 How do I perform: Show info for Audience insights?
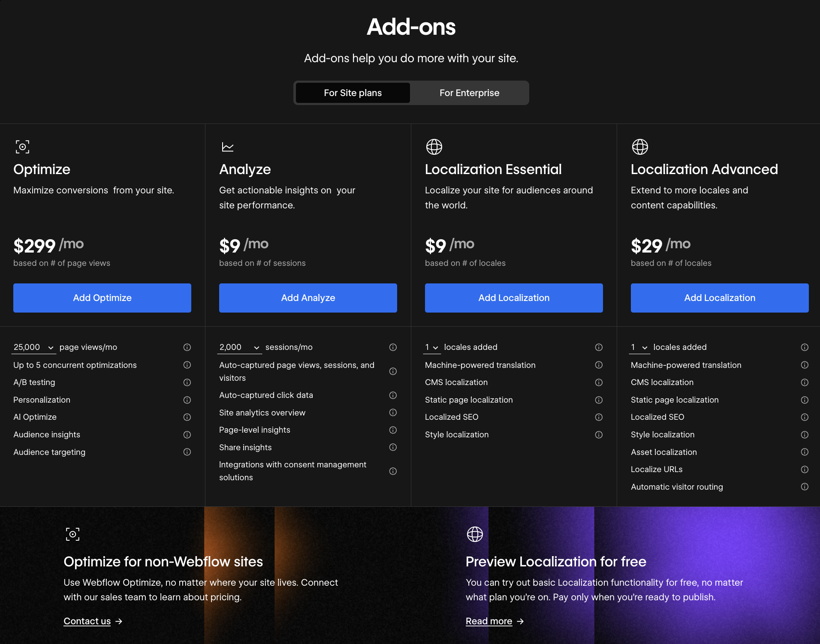click(187, 435)
